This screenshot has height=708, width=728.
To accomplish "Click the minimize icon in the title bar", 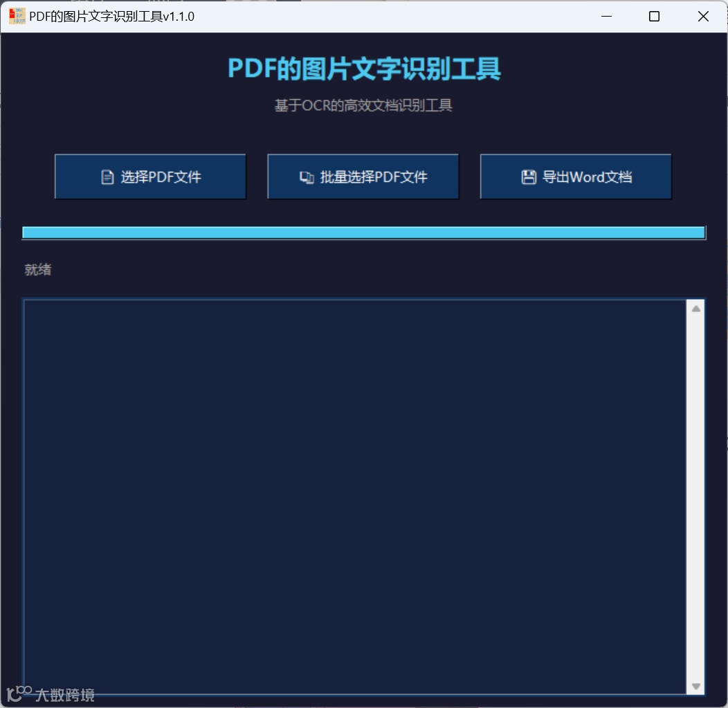I will (x=606, y=16).
